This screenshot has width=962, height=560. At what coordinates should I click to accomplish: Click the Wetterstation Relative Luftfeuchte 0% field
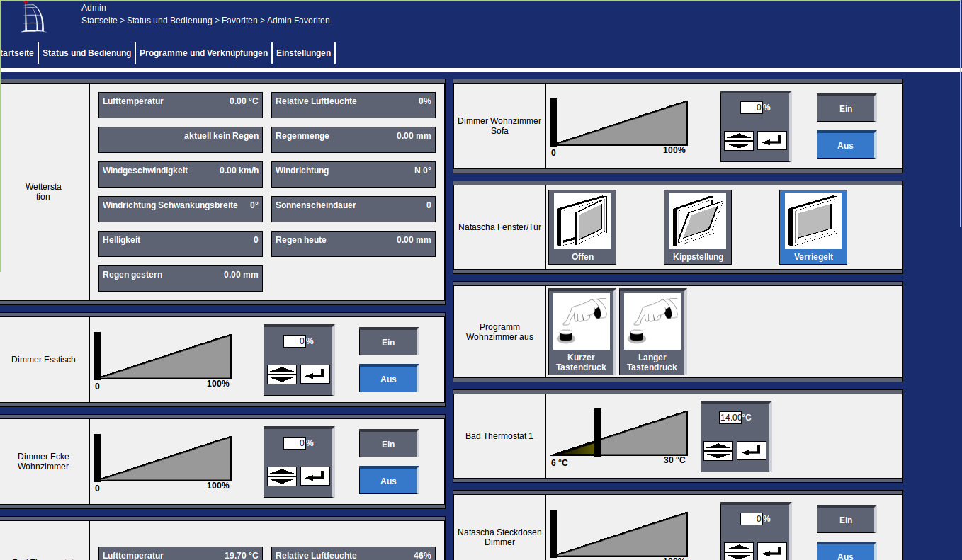pyautogui.click(x=353, y=105)
